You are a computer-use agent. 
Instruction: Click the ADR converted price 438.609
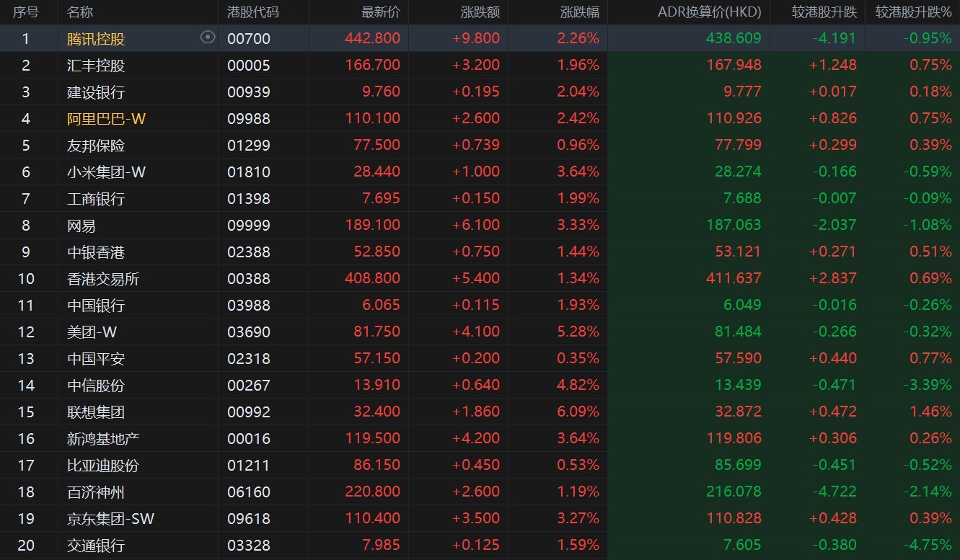pyautogui.click(x=734, y=39)
